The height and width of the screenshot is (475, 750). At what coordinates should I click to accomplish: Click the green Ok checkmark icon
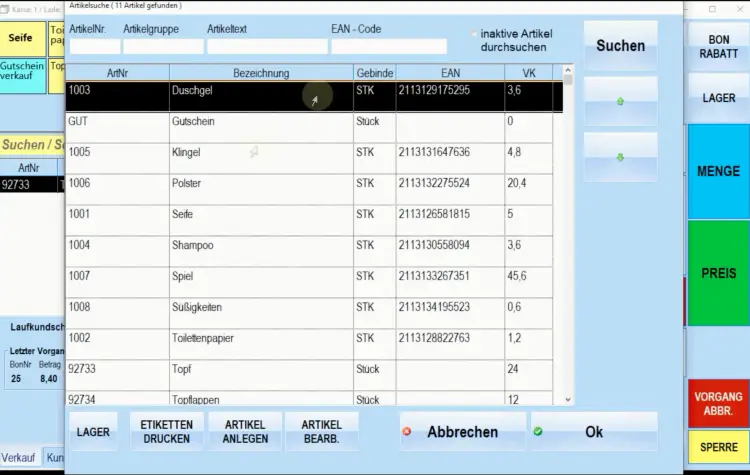[x=538, y=432]
